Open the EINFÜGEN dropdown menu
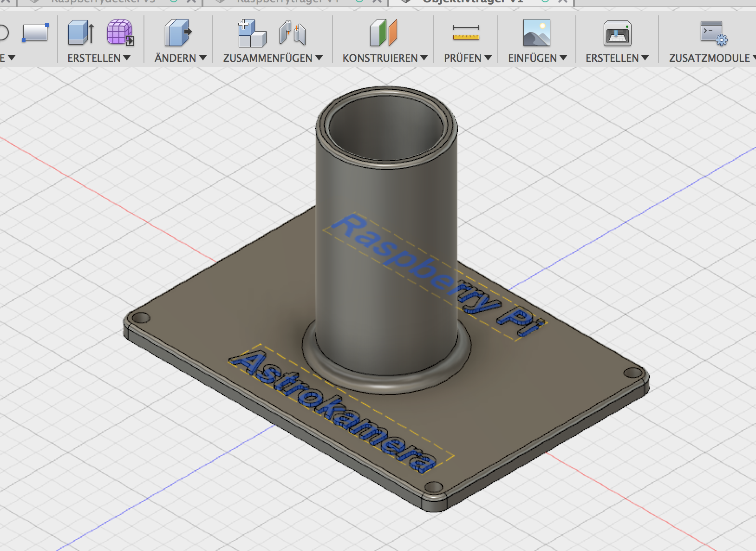The height and width of the screenshot is (551, 756). 538,58
